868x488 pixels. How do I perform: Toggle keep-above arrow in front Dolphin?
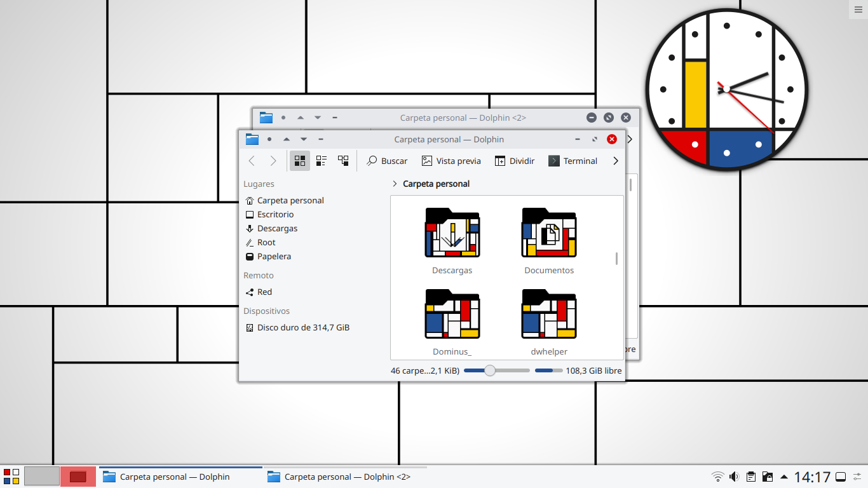pos(287,139)
